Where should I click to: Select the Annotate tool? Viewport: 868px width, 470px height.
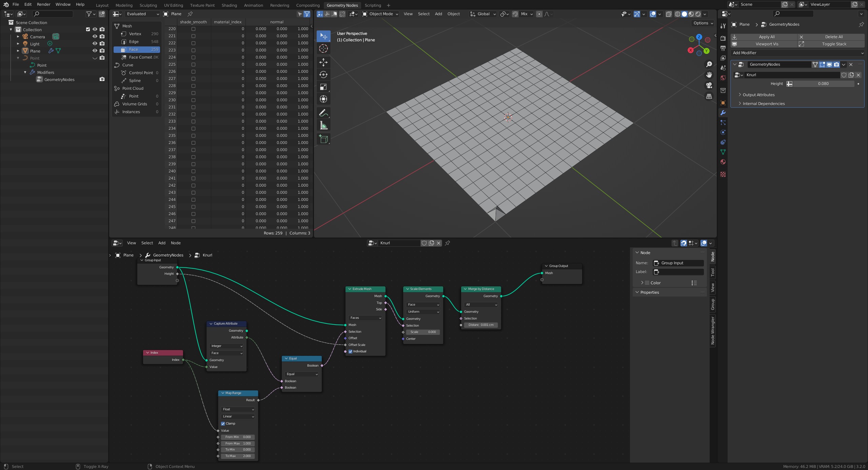(x=323, y=113)
